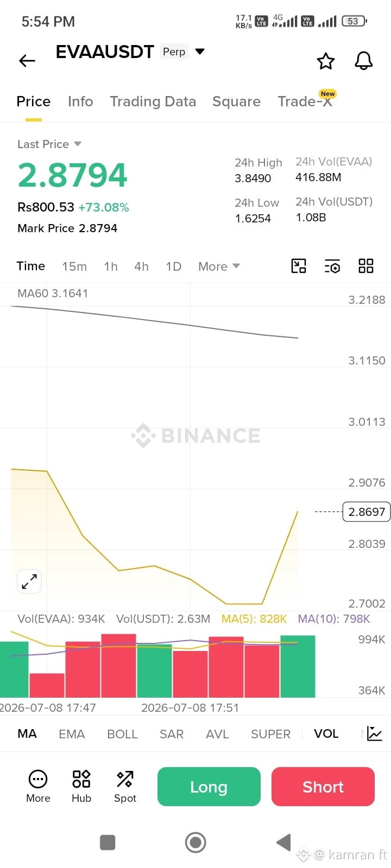Expand the EVAAUSDT pair selector arrow

pyautogui.click(x=200, y=52)
